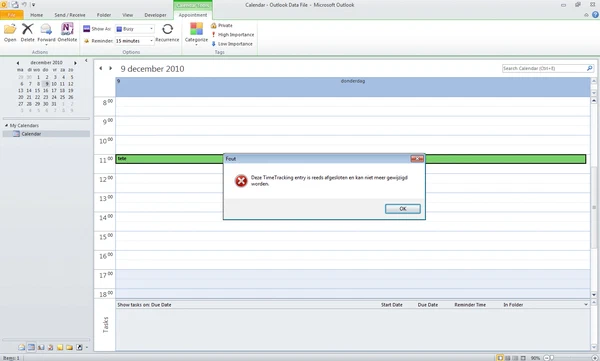Image resolution: width=600 pixels, height=361 pixels.
Task: Switch to the Home ribbon tab
Action: pyautogui.click(x=36, y=15)
